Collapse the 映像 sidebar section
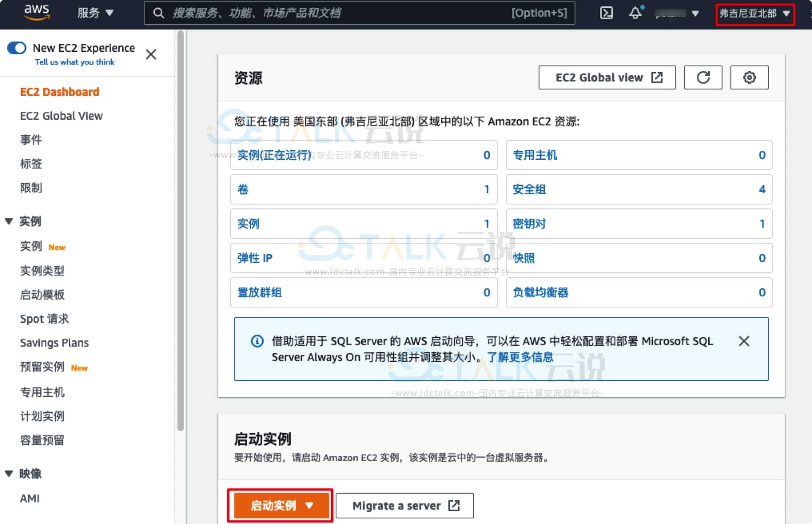This screenshot has width=812, height=524. (9, 473)
